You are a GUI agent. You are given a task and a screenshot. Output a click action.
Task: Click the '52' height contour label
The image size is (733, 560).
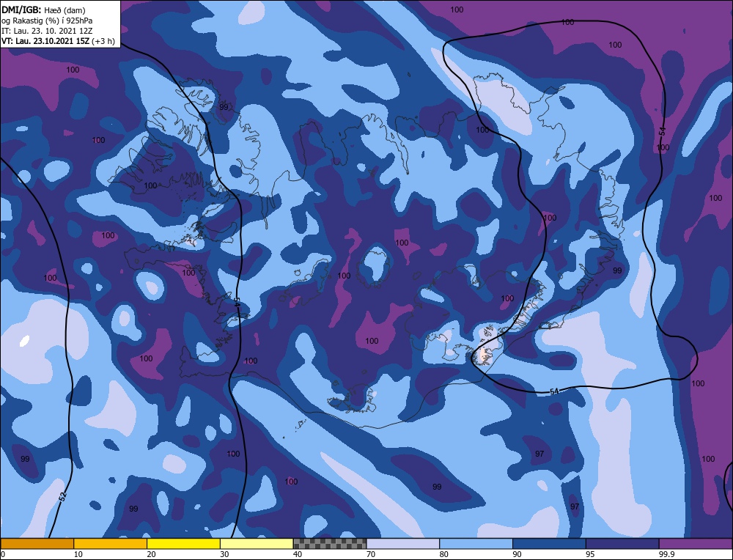[x=63, y=496]
